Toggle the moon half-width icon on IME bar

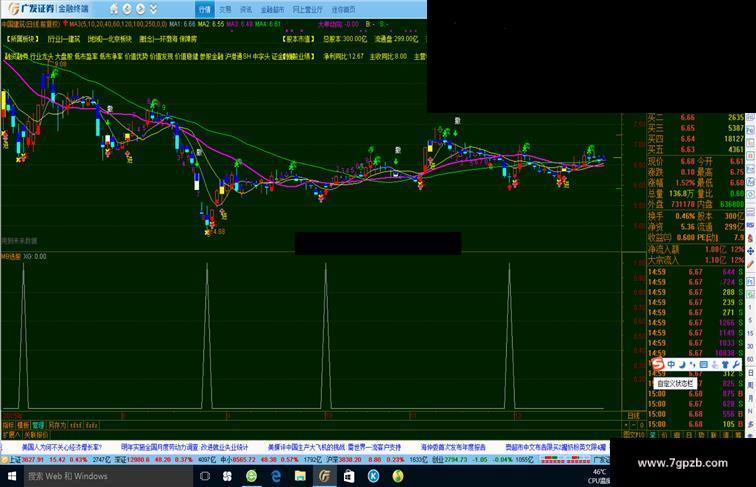click(x=682, y=365)
